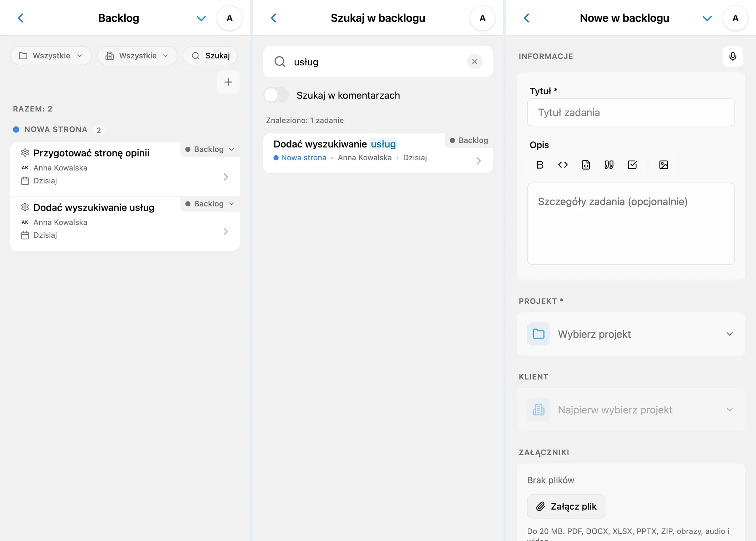Insert checklist in description

tap(632, 165)
